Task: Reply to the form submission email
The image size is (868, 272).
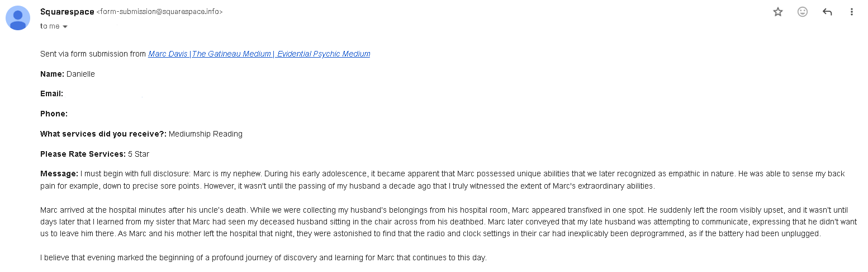Action: point(827,12)
